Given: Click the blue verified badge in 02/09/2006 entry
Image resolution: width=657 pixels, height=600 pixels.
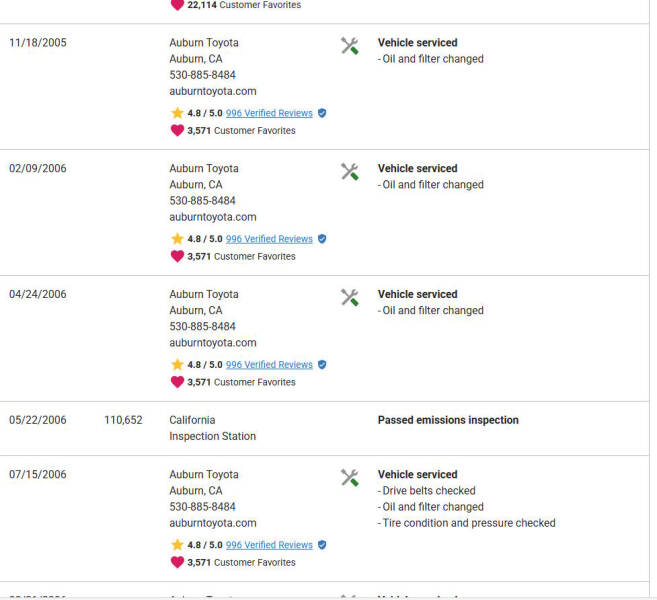Looking at the screenshot, I should 322,239.
